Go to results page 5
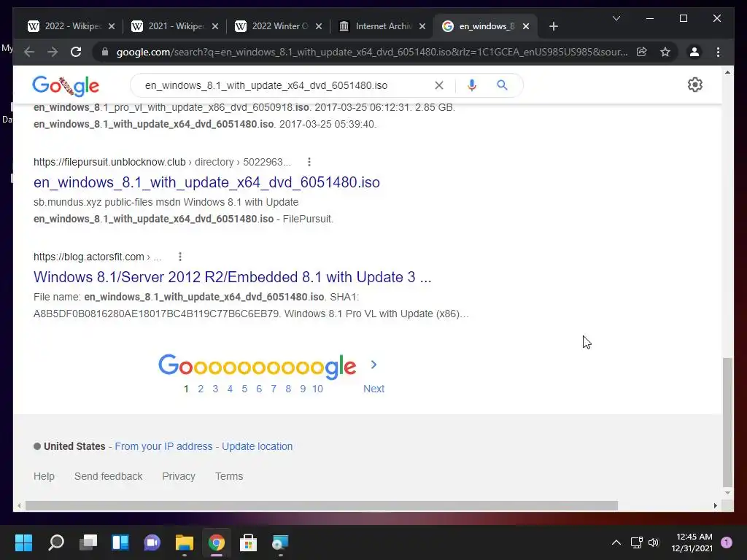The width and height of the screenshot is (747, 560). (x=244, y=389)
